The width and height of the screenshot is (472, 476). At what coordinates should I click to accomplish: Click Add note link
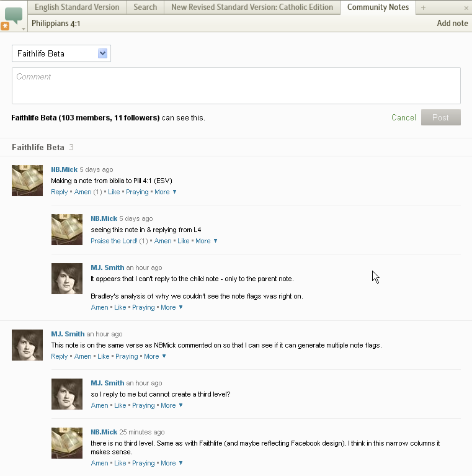pyautogui.click(x=452, y=24)
